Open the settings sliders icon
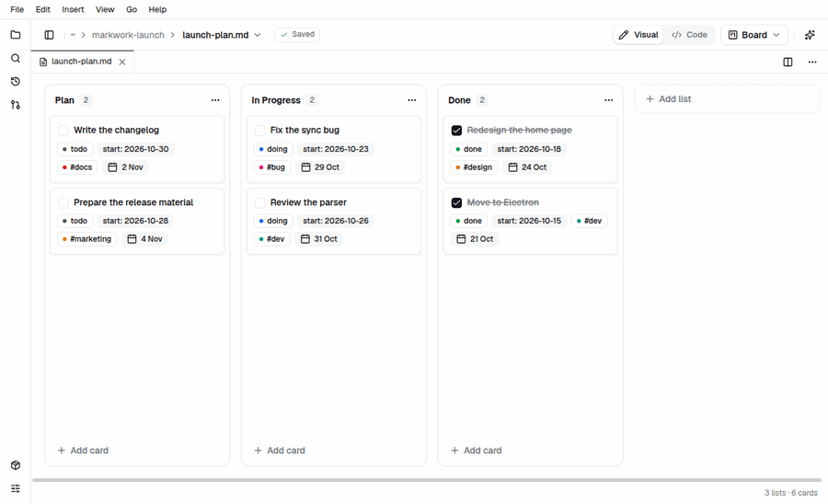 click(16, 488)
